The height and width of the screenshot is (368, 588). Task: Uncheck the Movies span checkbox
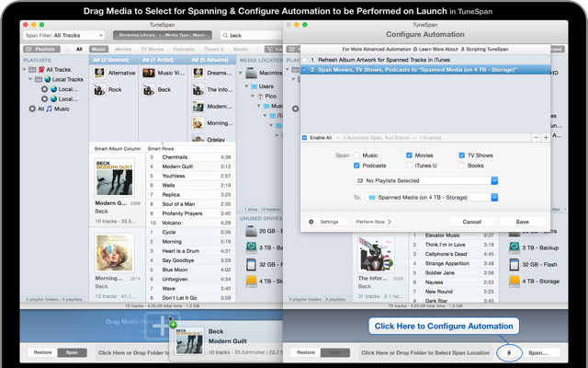[x=409, y=155]
